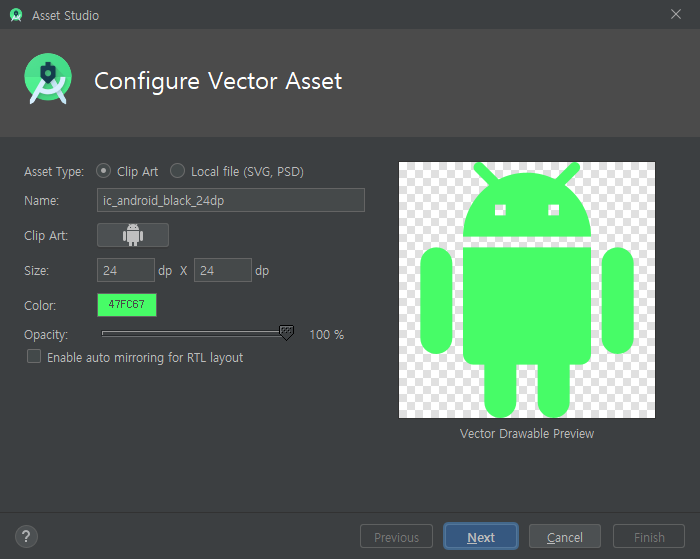Click the 100 % opacity value text

pyautogui.click(x=327, y=335)
